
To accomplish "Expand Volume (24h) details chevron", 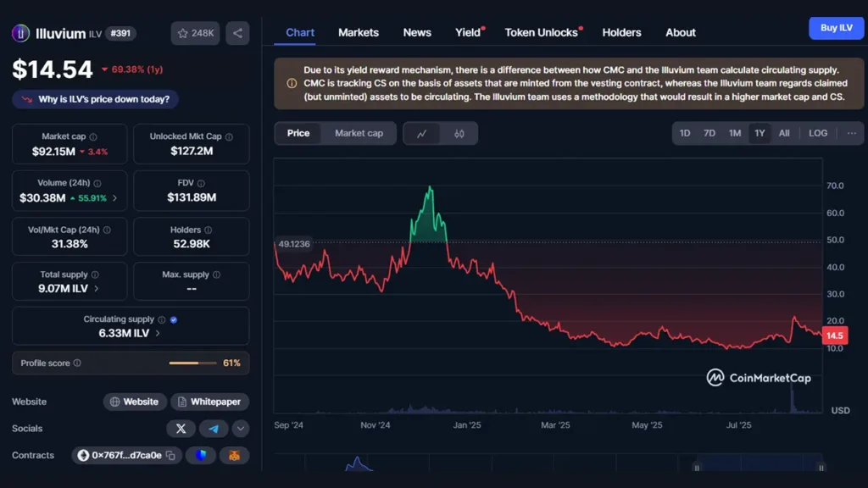I will [x=114, y=198].
